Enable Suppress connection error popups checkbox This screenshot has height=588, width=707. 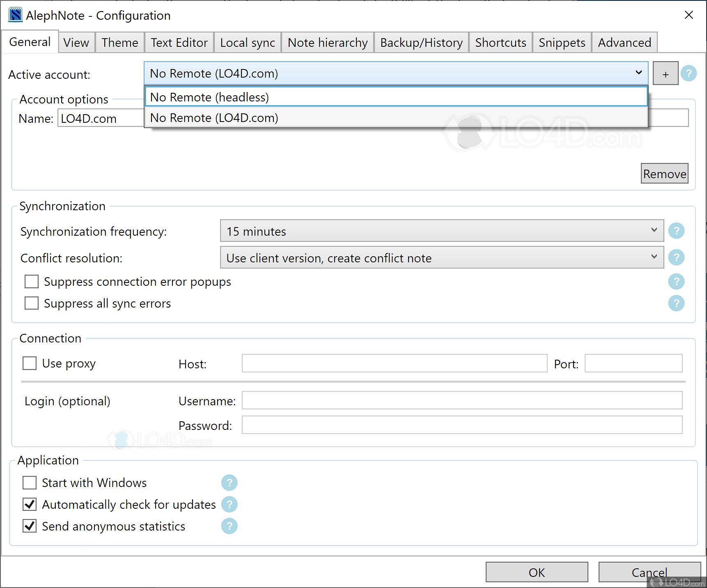(x=32, y=282)
